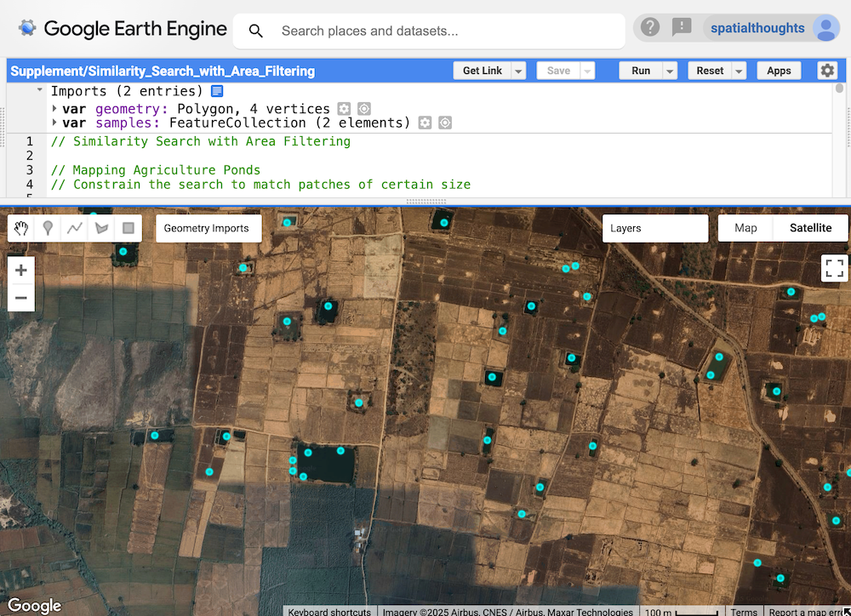The image size is (851, 616).
Task: Switch the basemap to Map view
Action: click(745, 228)
